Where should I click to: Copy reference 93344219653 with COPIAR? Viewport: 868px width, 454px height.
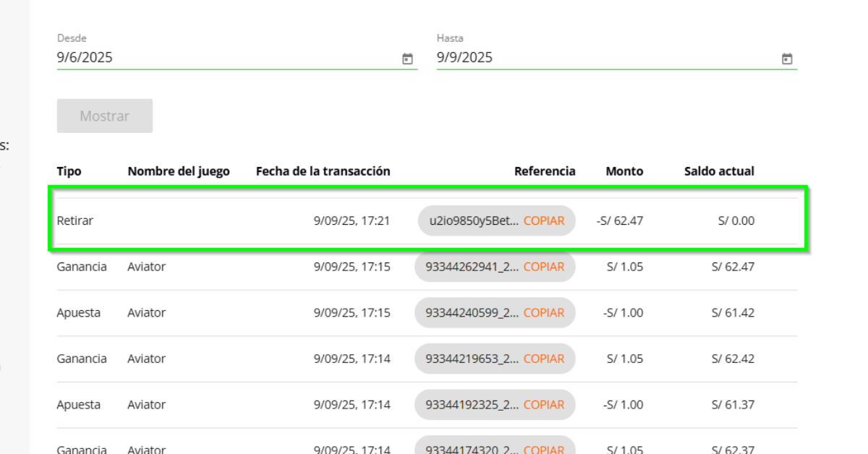pos(544,359)
